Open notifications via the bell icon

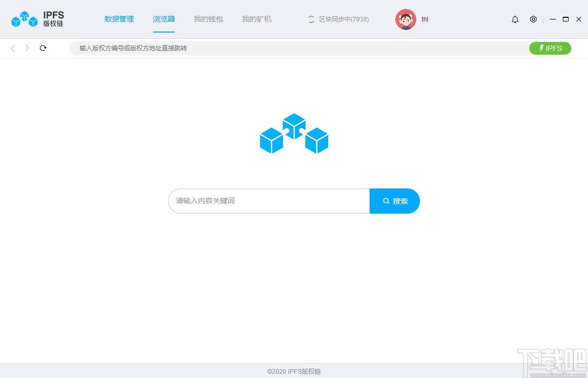515,19
